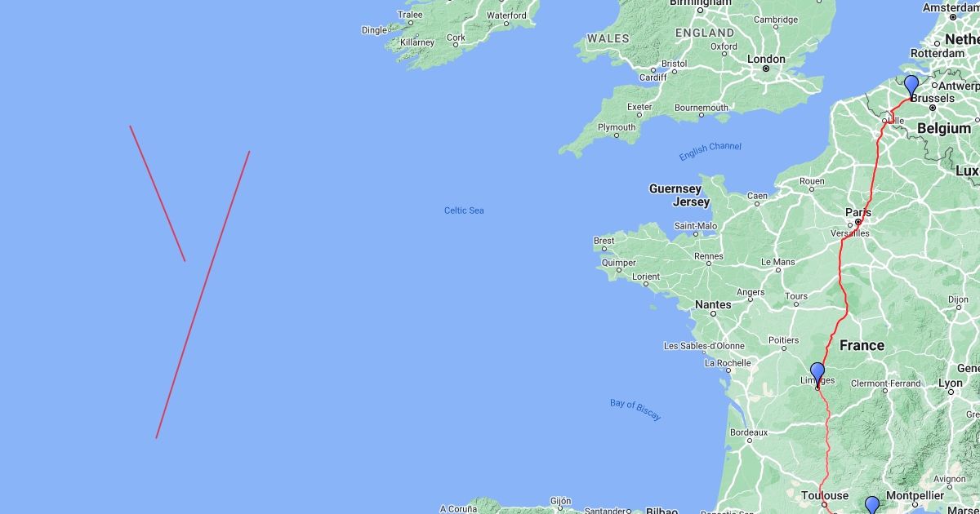The height and width of the screenshot is (514, 980).
Task: Click the Paris city dot marker
Action: [858, 222]
